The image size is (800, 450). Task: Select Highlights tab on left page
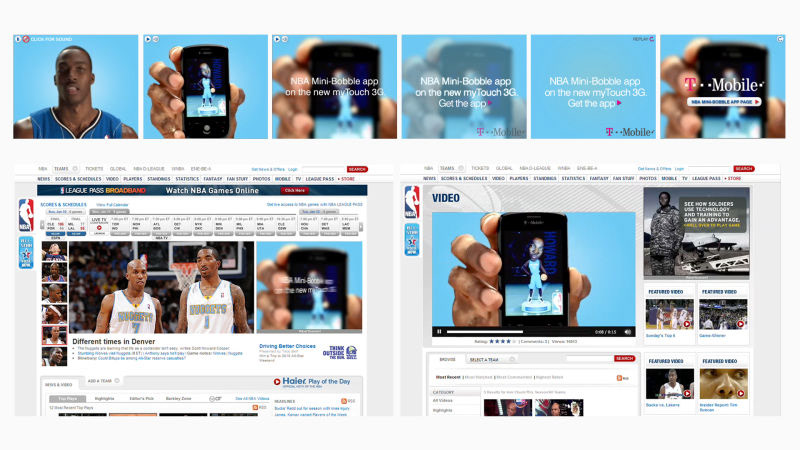[x=105, y=398]
